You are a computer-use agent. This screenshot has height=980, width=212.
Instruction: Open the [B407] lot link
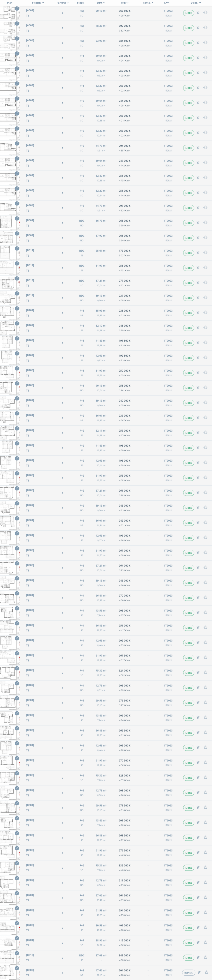[30, 685]
